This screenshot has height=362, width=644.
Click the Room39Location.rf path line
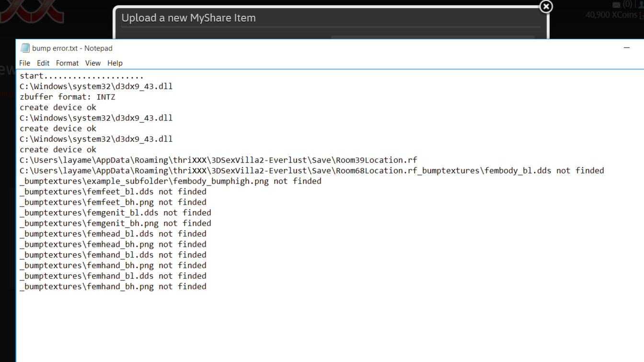tap(218, 160)
